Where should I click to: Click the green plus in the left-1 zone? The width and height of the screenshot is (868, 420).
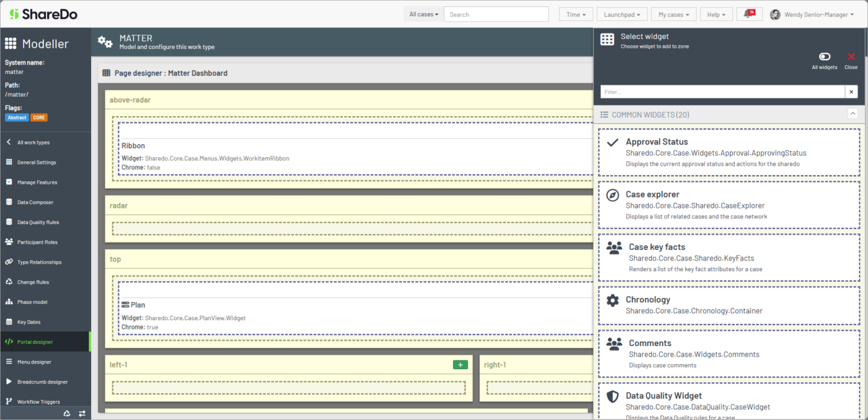pyautogui.click(x=460, y=365)
